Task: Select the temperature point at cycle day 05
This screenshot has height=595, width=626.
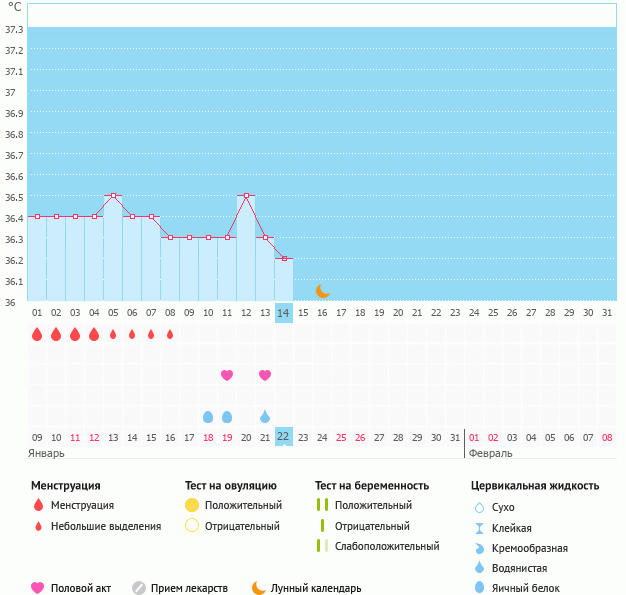Action: point(113,196)
